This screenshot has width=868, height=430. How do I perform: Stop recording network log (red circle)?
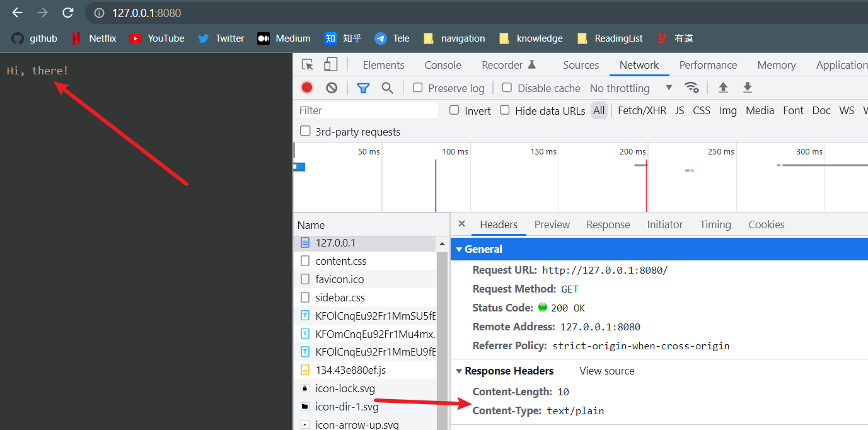click(307, 88)
